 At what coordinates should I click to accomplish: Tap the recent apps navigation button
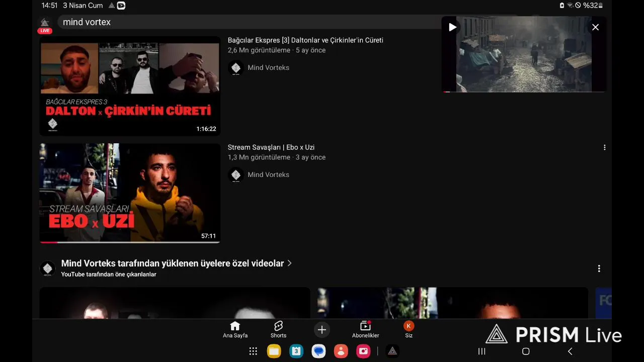481,351
